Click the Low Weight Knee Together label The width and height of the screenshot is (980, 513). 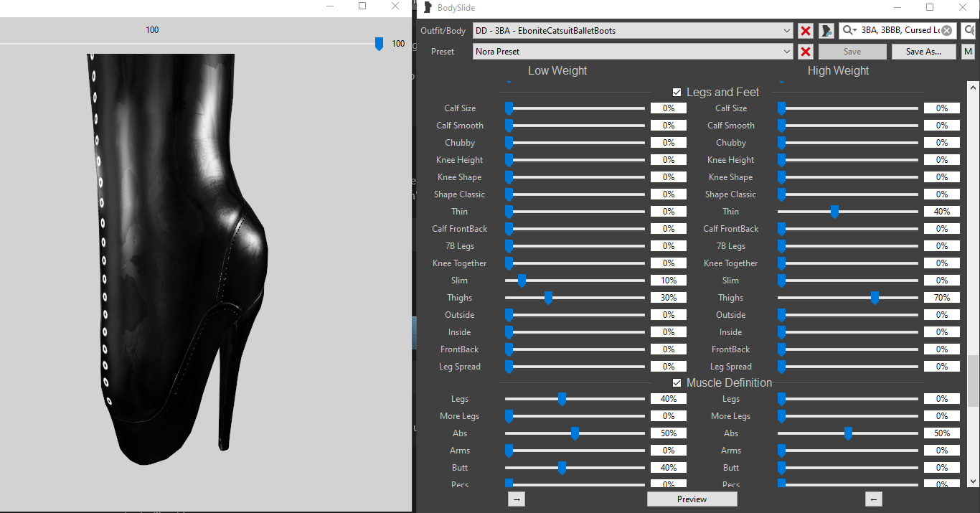(x=460, y=263)
